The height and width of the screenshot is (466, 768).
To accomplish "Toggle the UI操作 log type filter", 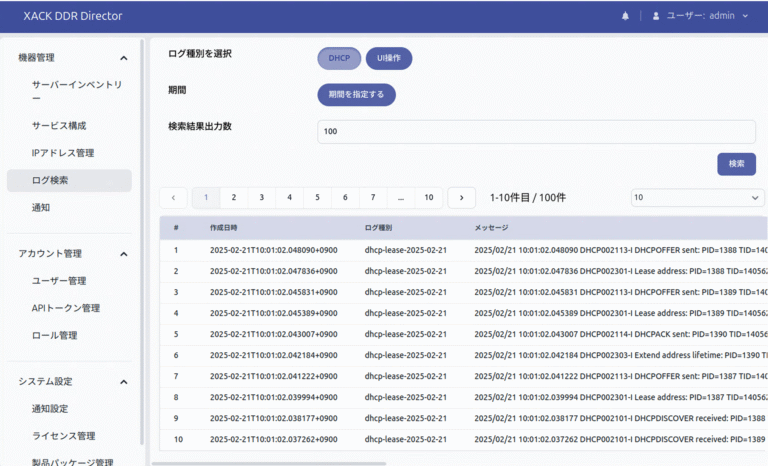I will (389, 58).
